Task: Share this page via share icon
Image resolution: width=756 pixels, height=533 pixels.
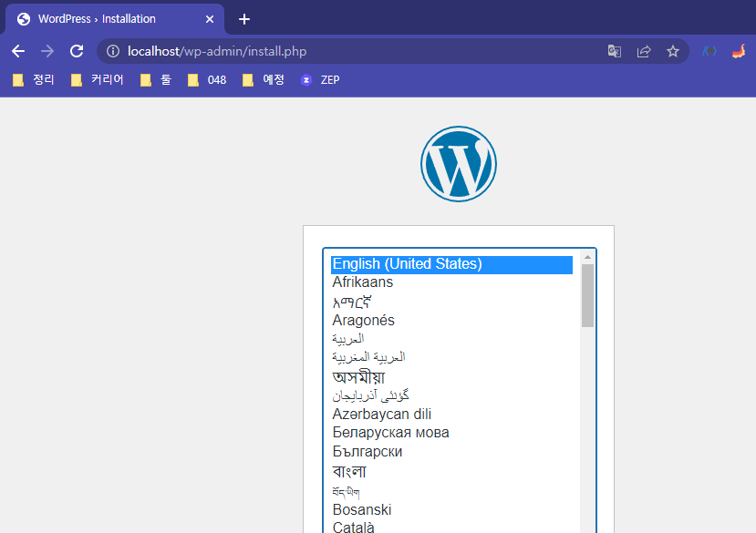Action: tap(644, 51)
